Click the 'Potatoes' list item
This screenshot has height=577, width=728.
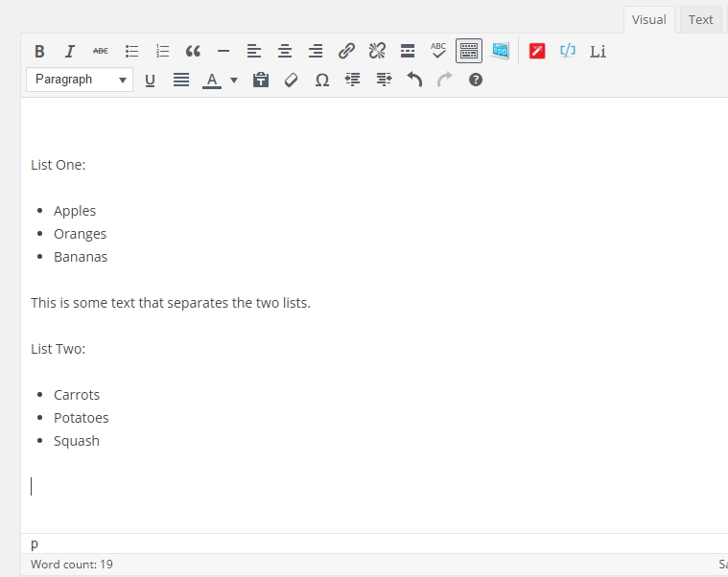[82, 418]
